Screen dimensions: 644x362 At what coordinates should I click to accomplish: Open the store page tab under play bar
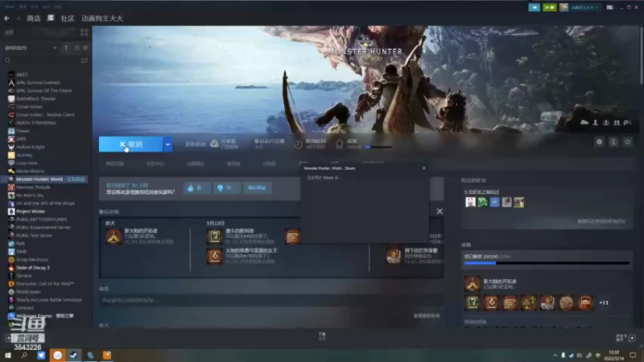[114, 164]
